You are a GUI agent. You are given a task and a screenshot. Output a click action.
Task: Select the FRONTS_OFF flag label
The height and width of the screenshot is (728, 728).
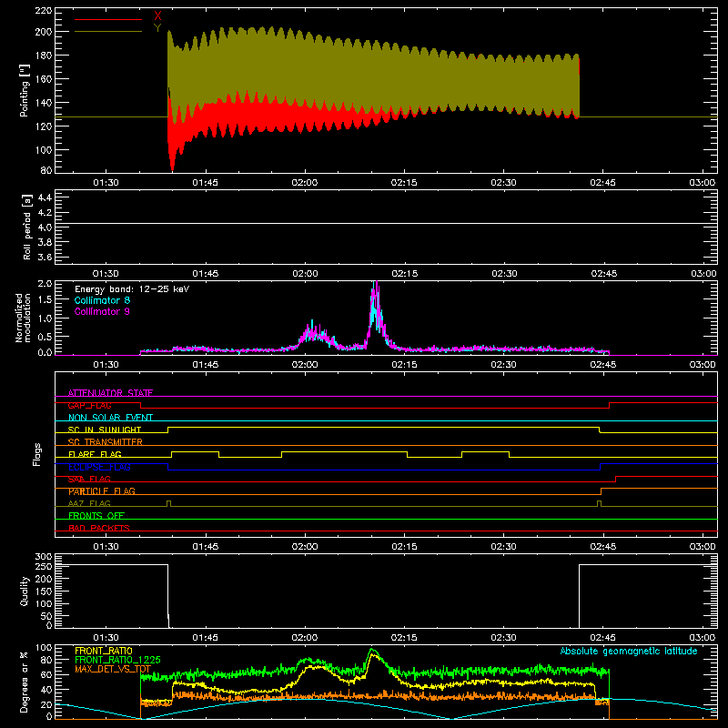[x=96, y=516]
